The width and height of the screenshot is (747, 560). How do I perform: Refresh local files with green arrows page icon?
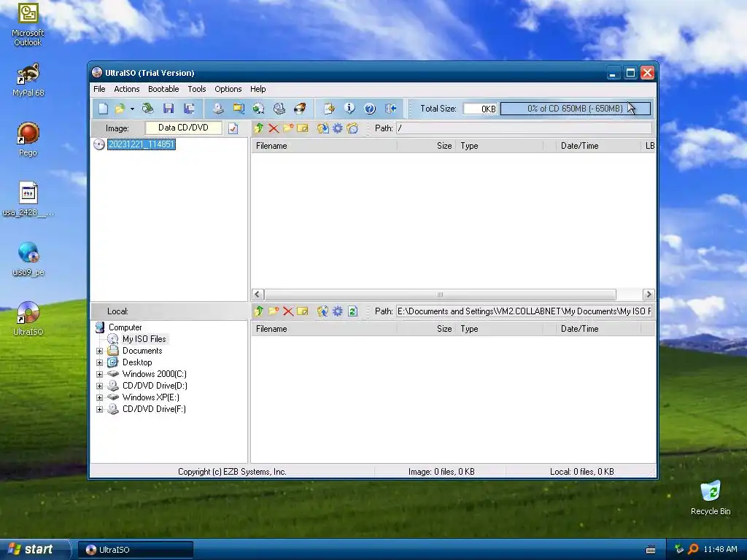pos(352,311)
